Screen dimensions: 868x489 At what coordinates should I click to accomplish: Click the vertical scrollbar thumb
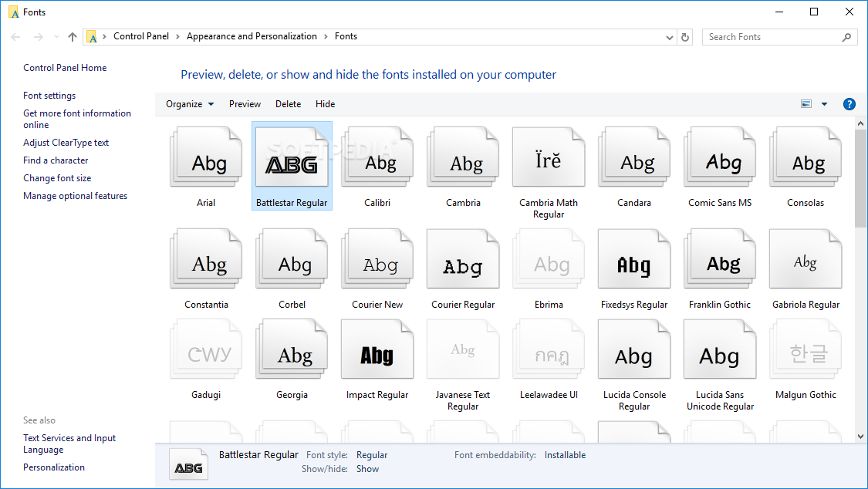tap(860, 179)
